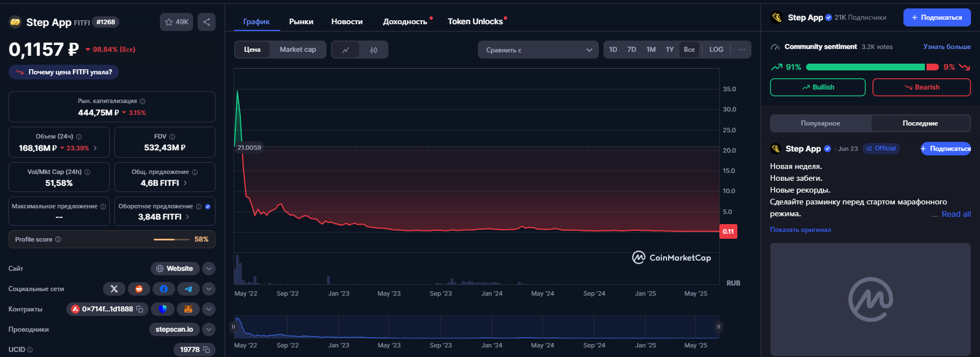Vote Bearish on community sentiment
This screenshot has height=357, width=980.
921,87
